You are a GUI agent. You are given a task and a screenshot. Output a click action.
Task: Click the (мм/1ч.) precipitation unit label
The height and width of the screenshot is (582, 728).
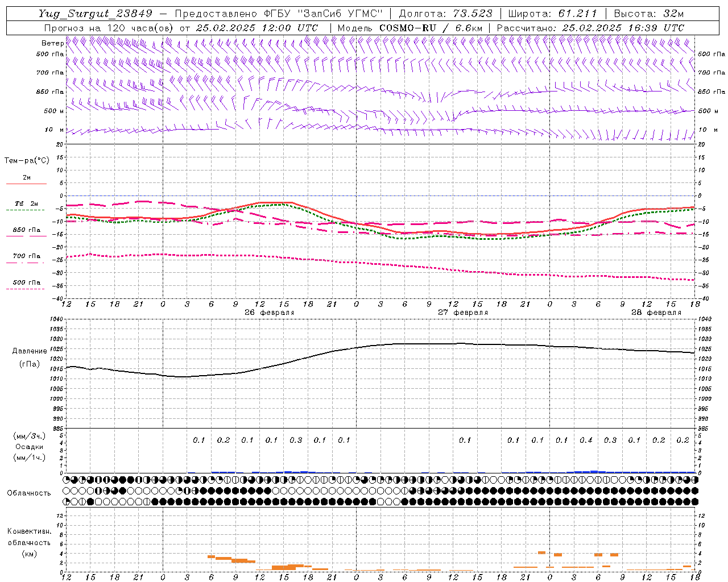pos(30,458)
